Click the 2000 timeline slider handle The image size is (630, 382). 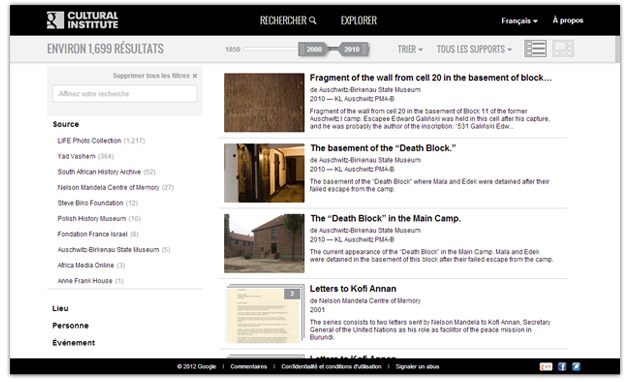click(314, 49)
